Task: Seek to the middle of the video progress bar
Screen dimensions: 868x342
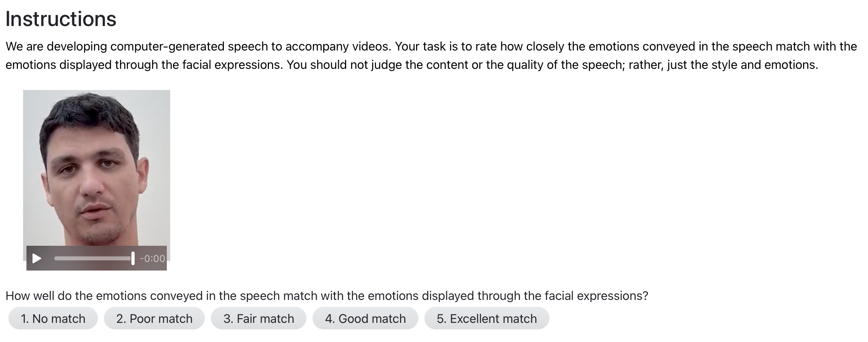Action: [94, 259]
